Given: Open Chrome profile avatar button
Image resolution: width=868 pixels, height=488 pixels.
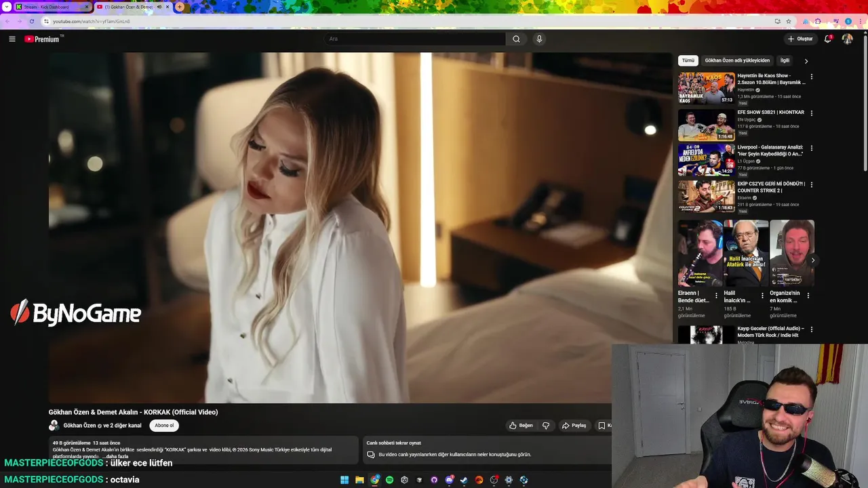Looking at the screenshot, I should 848,21.
